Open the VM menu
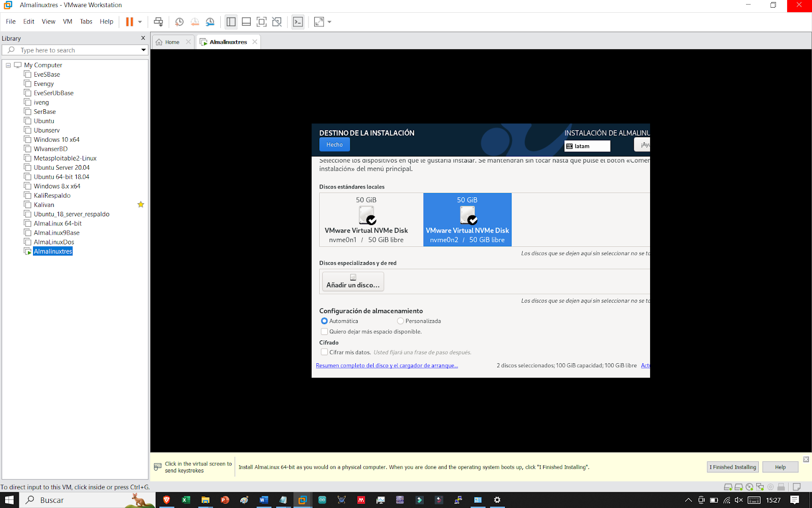This screenshot has width=812, height=508. coord(67,21)
